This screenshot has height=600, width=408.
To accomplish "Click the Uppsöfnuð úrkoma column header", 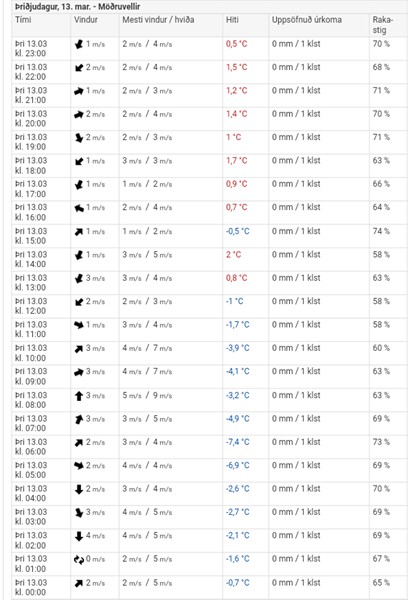I will (x=307, y=20).
